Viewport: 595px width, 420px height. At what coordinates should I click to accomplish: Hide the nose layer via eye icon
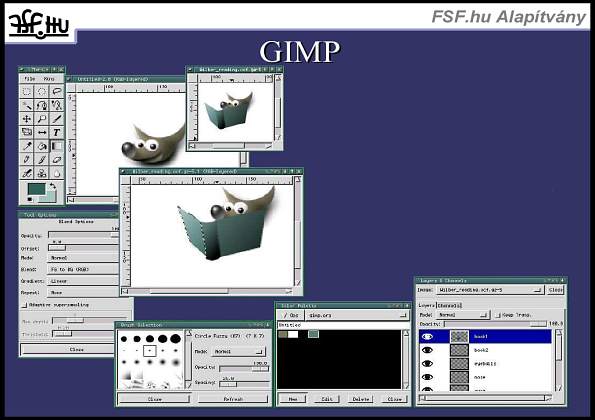click(x=427, y=377)
